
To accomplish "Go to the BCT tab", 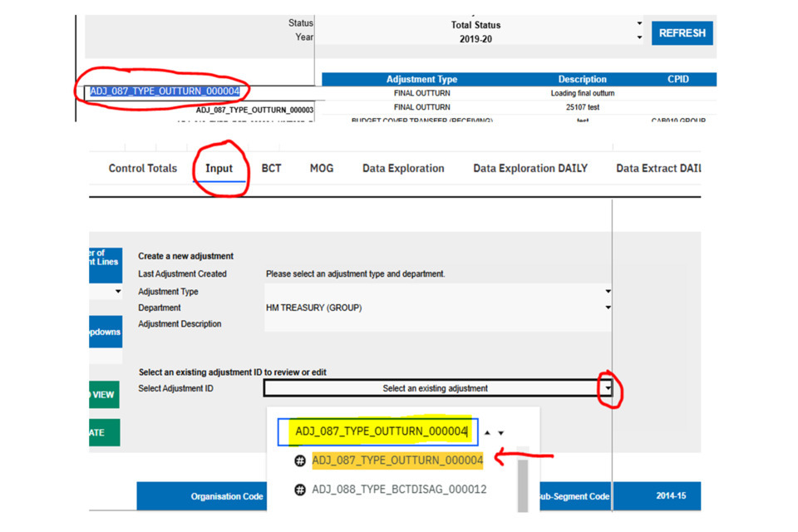I will pos(272,169).
